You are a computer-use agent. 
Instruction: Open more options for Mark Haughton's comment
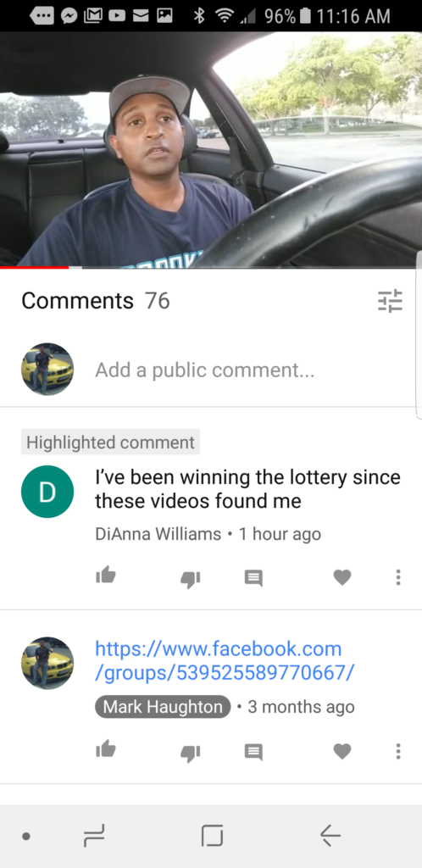[397, 751]
